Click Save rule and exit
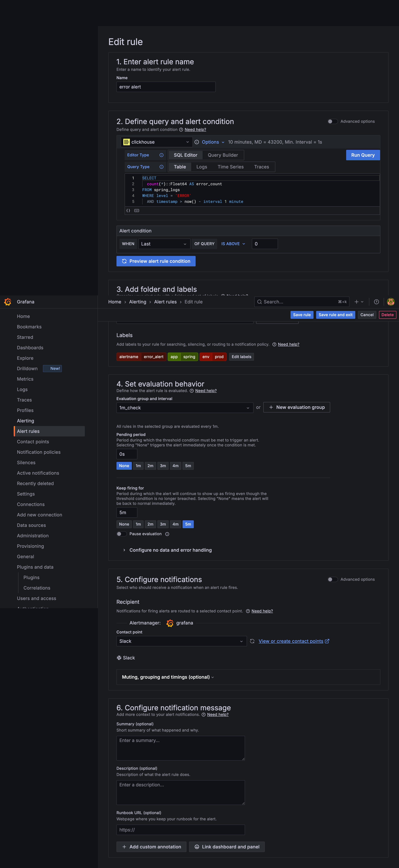399x868 pixels. [335, 315]
